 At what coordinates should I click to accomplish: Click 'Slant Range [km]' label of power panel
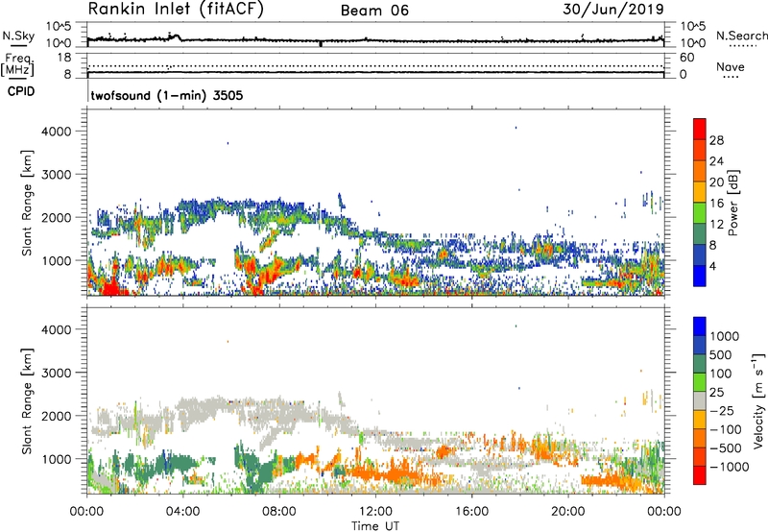[27, 203]
